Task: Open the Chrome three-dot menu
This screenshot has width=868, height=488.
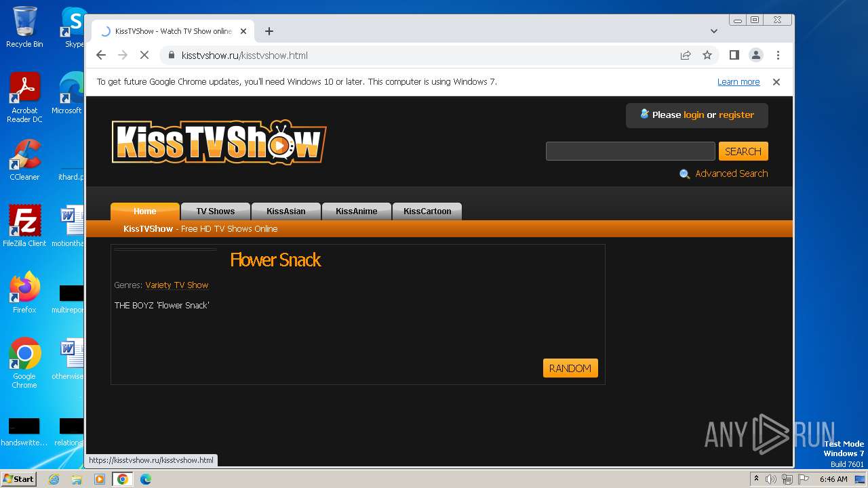Action: [x=778, y=56]
